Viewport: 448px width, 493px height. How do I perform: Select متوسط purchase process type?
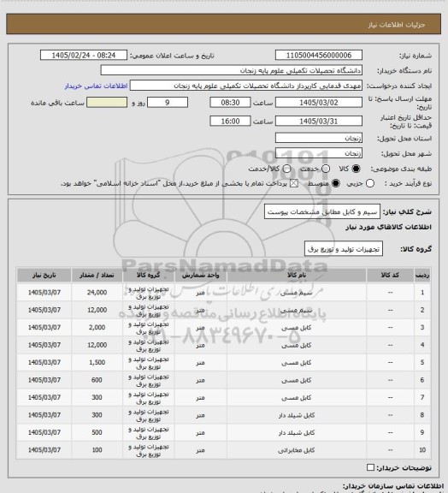(x=336, y=183)
